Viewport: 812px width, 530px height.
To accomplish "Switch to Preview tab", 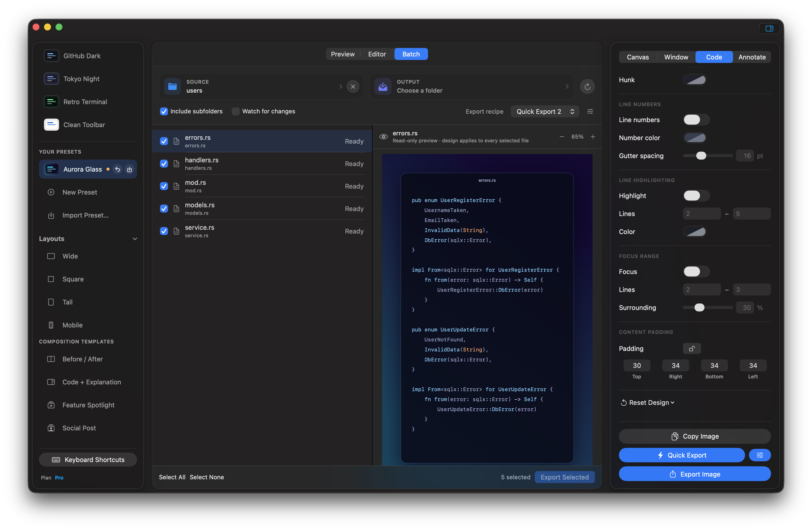I will click(x=342, y=54).
